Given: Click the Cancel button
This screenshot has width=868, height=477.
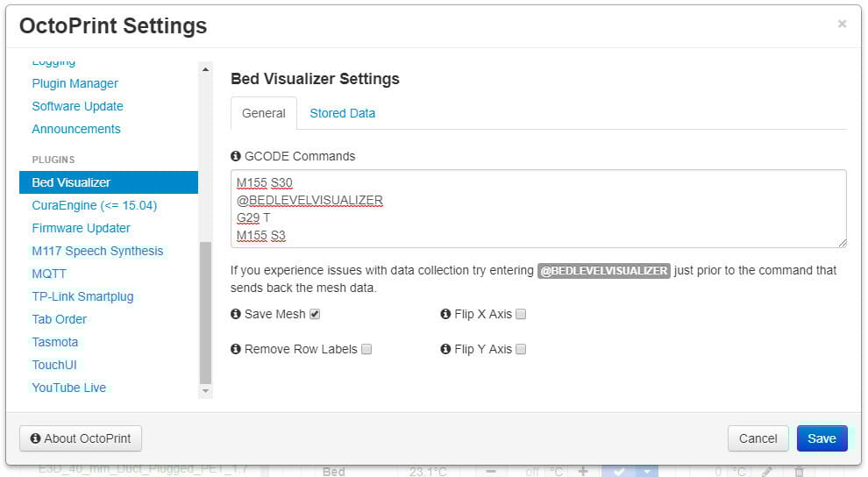Looking at the screenshot, I should [x=758, y=438].
